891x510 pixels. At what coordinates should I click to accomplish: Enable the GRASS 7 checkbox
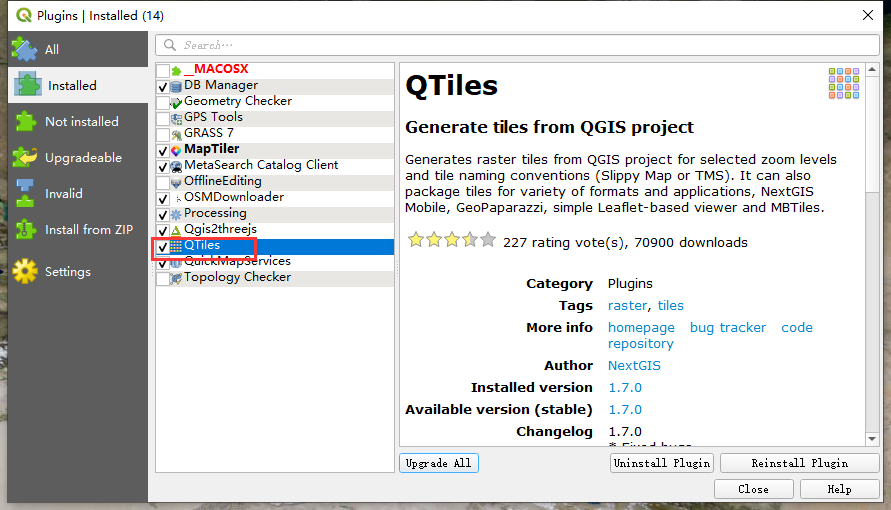point(163,134)
